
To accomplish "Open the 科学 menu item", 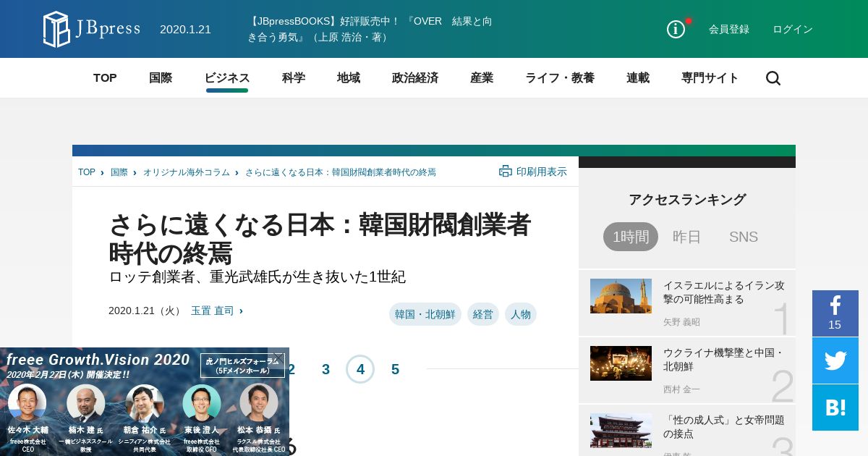I will point(294,78).
